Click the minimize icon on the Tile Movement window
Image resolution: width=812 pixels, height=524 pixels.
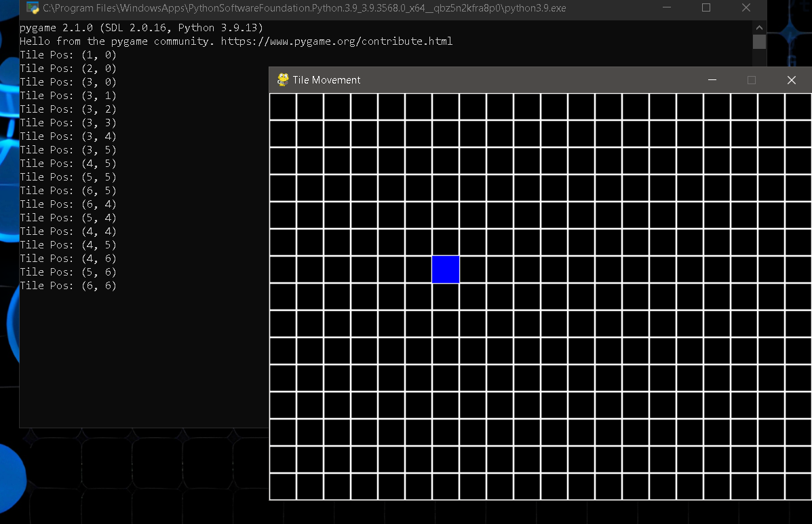(712, 79)
